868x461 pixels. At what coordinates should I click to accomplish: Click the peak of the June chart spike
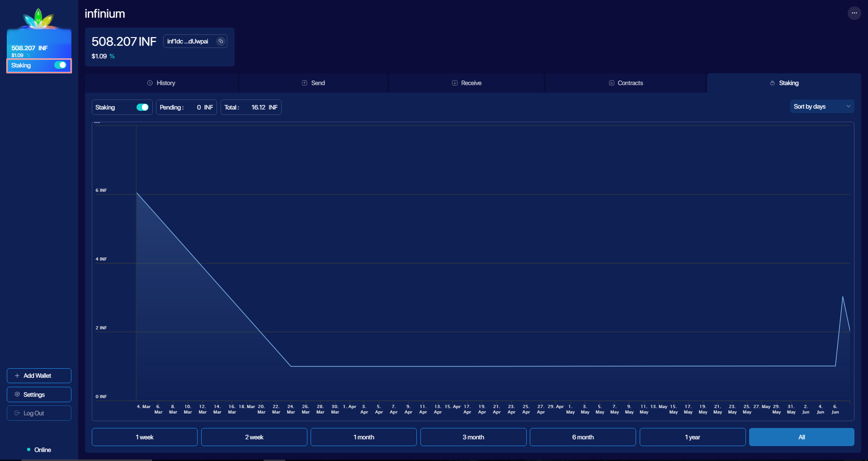(x=843, y=297)
